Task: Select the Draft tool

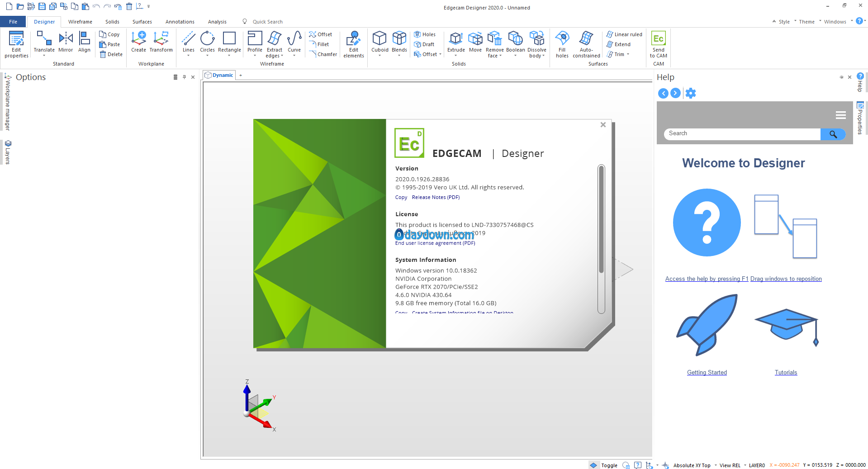Action: (424, 44)
